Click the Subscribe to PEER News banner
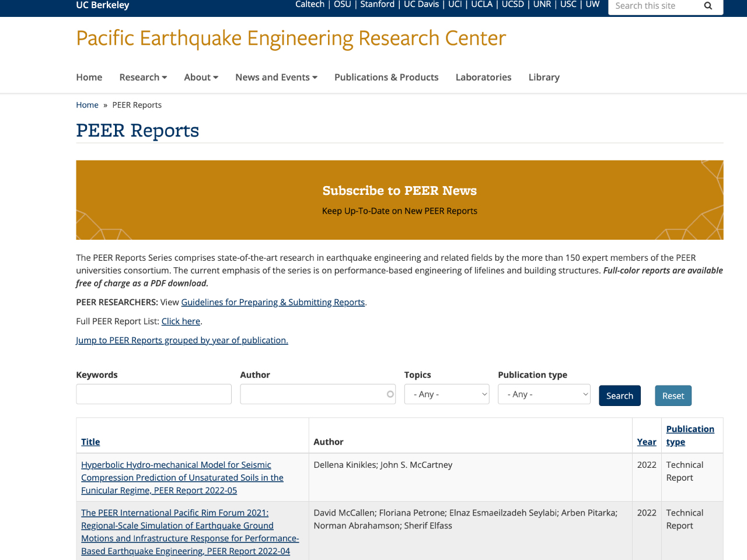 point(400,200)
